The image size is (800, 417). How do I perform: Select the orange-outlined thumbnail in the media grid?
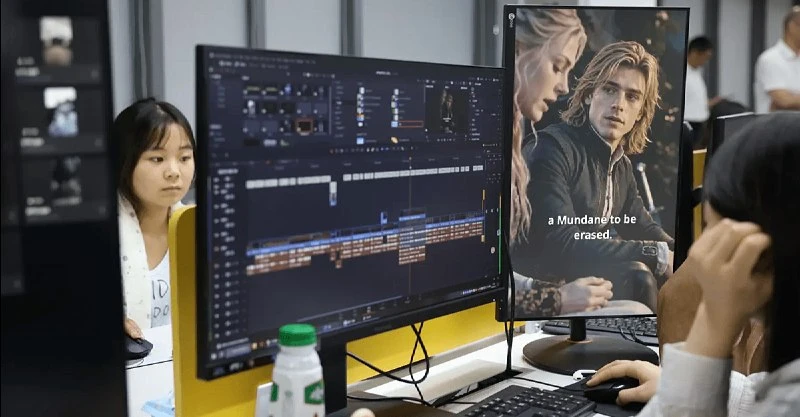(305, 125)
